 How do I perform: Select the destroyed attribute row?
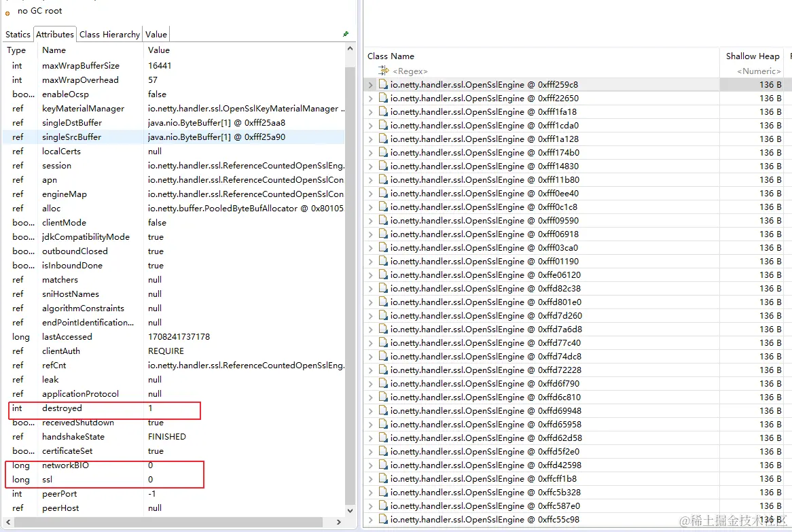tap(174, 408)
